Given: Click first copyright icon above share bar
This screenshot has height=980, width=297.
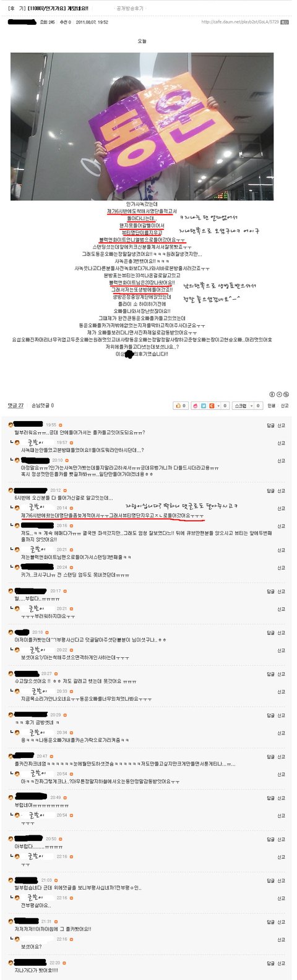Looking at the screenshot, I should point(272,394).
